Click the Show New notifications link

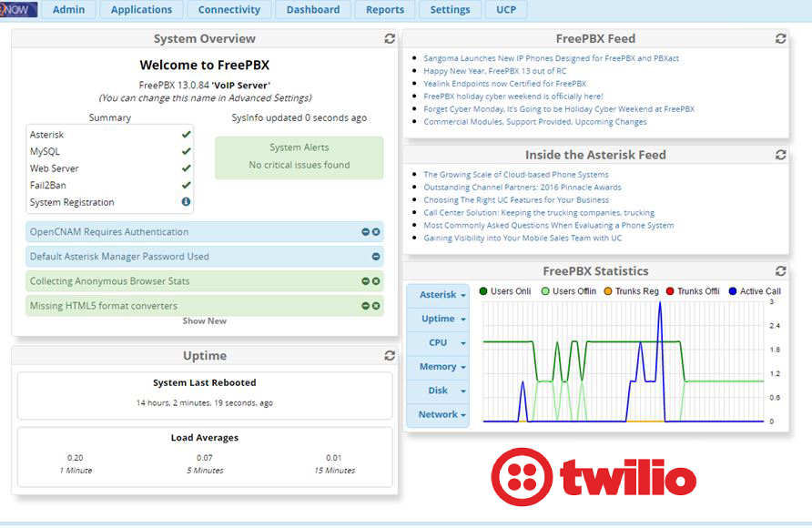tap(205, 321)
